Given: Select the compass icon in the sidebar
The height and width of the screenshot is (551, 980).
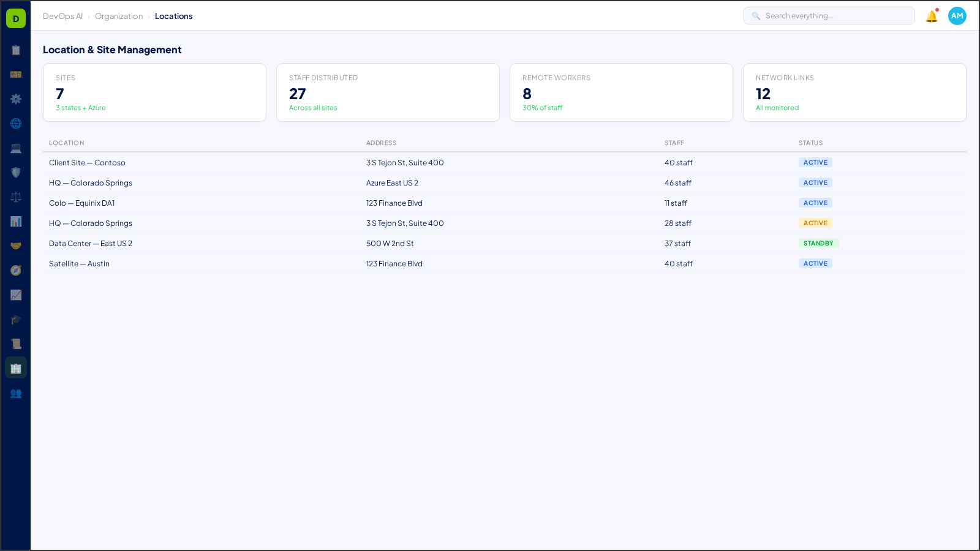Looking at the screenshot, I should coord(16,270).
